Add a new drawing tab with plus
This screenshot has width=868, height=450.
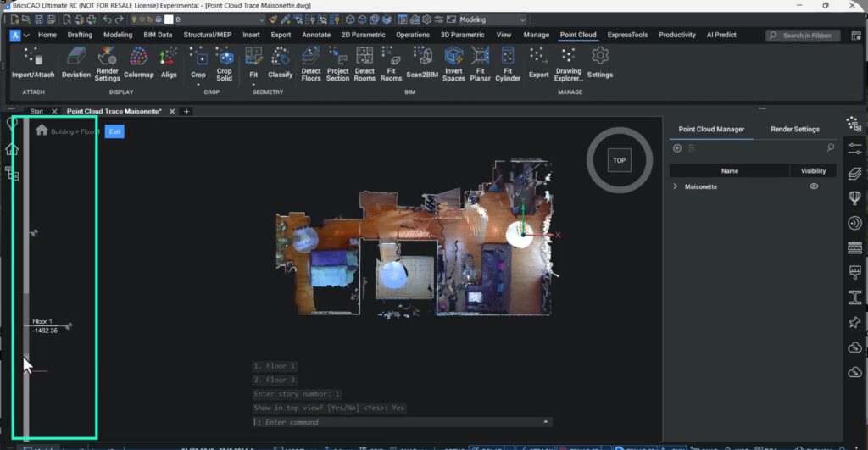(186, 111)
